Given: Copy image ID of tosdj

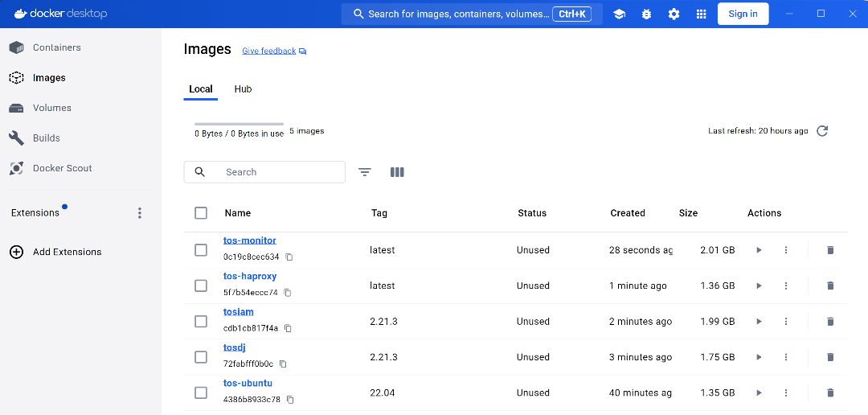Looking at the screenshot, I should (x=283, y=364).
